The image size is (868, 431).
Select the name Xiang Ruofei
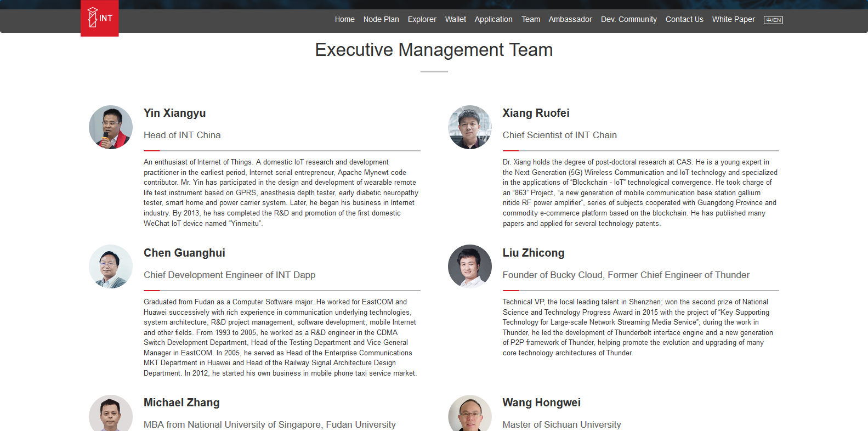pyautogui.click(x=536, y=113)
